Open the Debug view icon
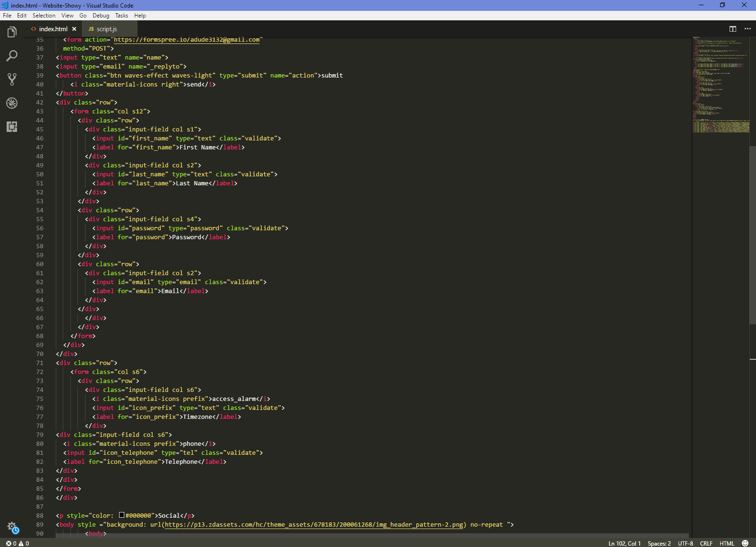Screen dimensions: 756x547 point(12,103)
